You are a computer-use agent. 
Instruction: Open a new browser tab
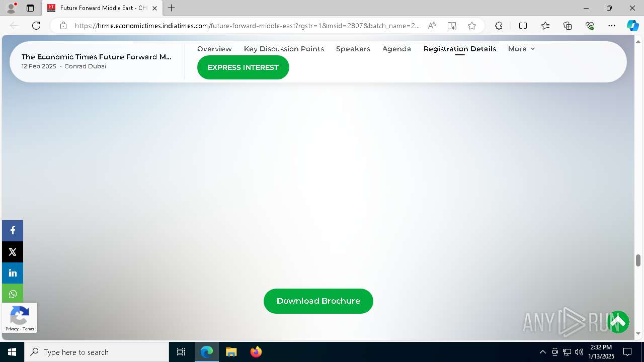172,8
